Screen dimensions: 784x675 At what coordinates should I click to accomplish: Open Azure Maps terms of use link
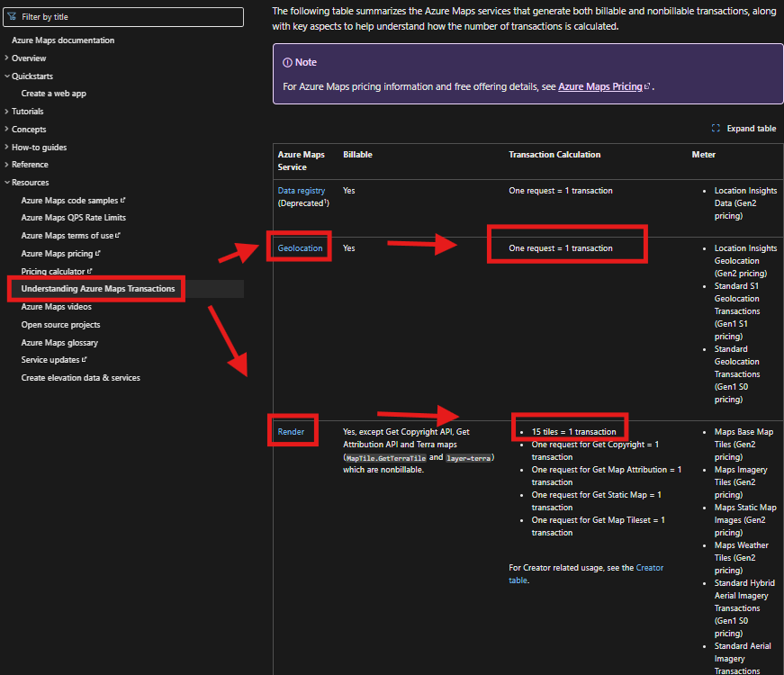point(67,236)
